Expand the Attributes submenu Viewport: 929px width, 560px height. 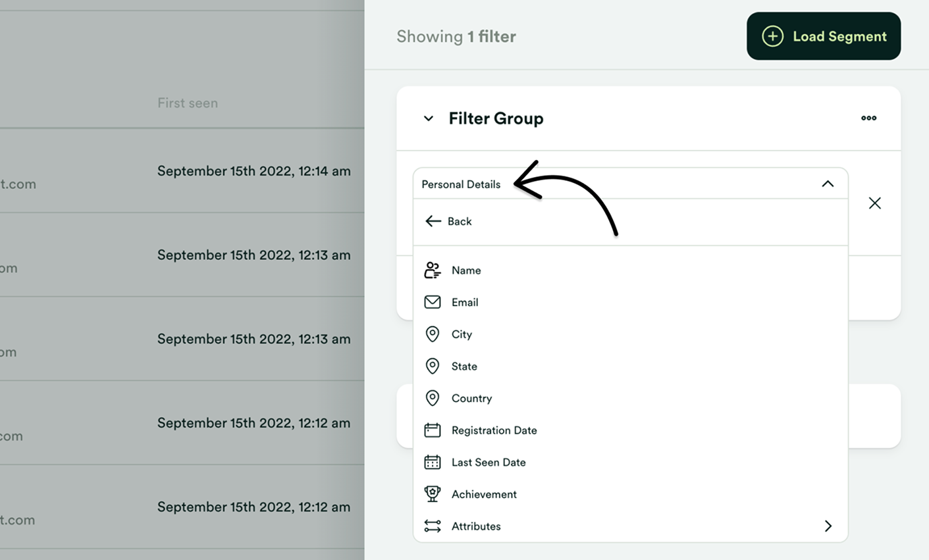[828, 526]
